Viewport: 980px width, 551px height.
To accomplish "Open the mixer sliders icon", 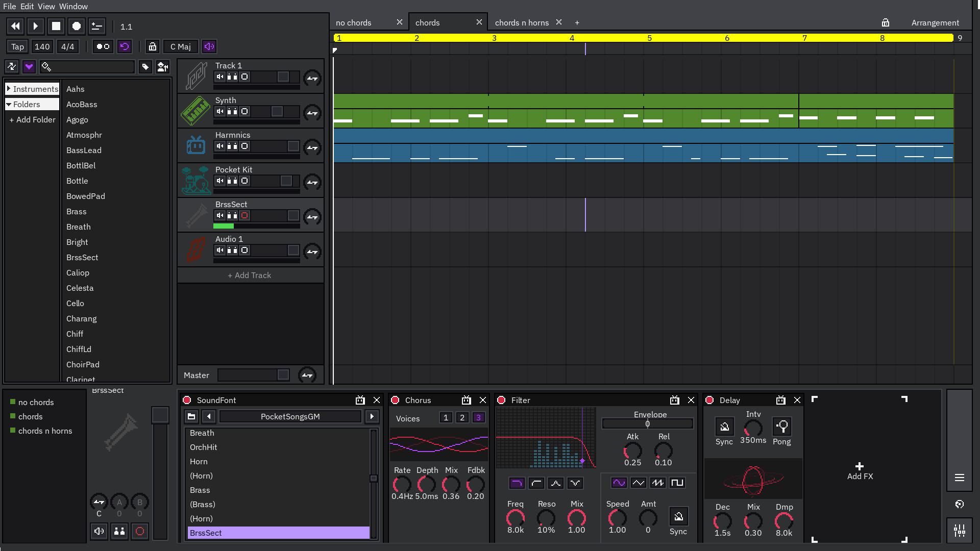I will 959,531.
